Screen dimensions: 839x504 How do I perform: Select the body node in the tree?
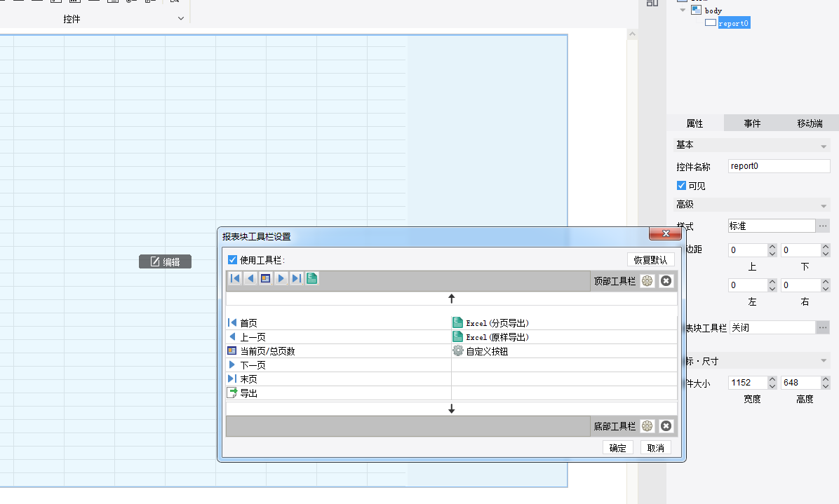(x=713, y=11)
